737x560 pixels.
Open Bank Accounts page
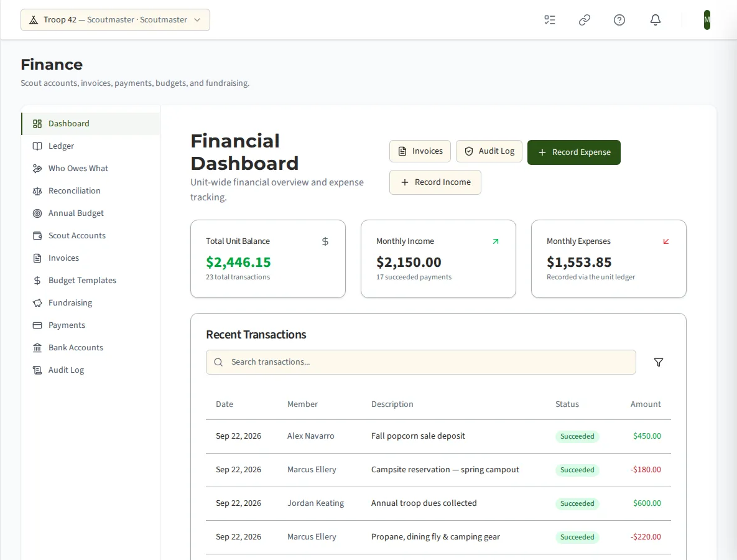91,348
